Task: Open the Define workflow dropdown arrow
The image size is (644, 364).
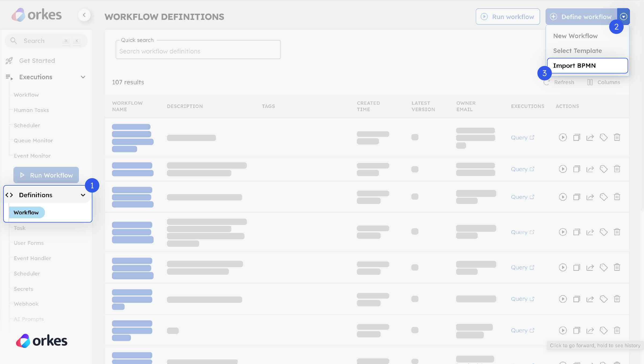Action: coord(624,16)
